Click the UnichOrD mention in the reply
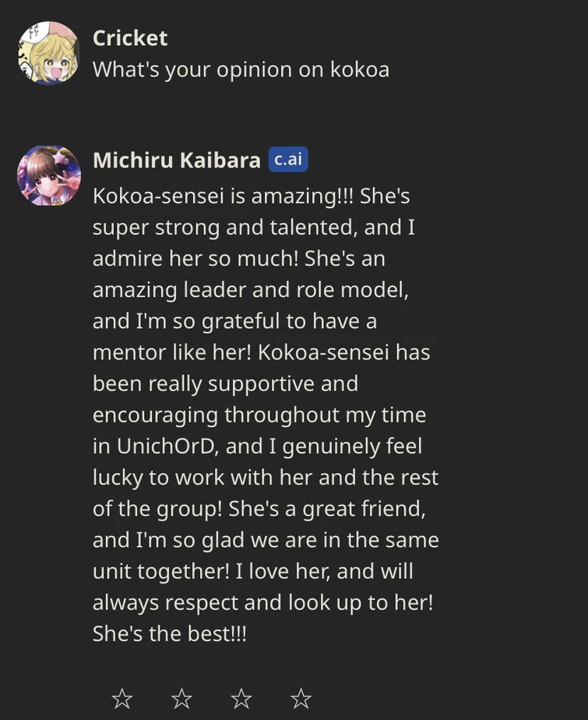The image size is (588, 720). pyautogui.click(x=166, y=446)
